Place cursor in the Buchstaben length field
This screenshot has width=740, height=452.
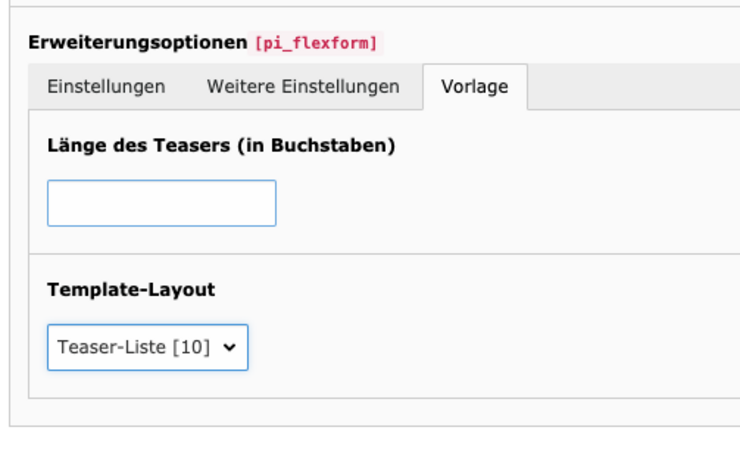click(161, 203)
